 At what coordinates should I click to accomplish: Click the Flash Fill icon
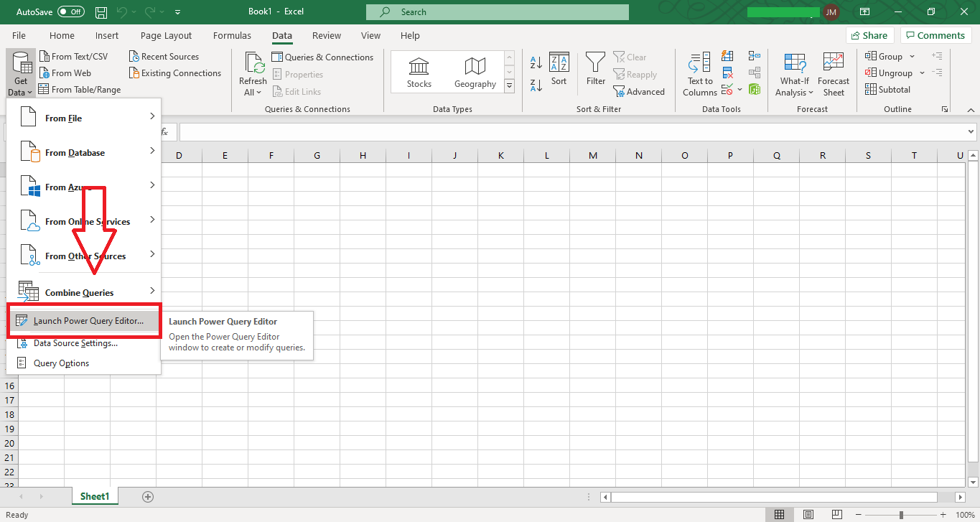(x=728, y=56)
